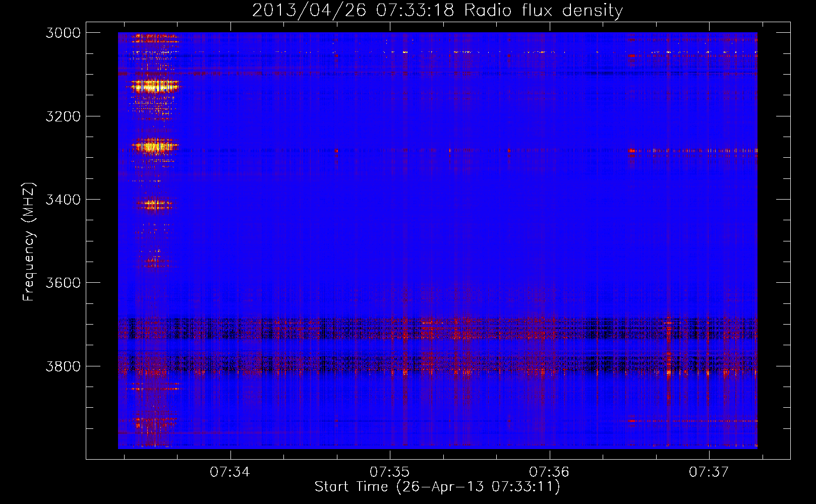The height and width of the screenshot is (504, 816).
Task: Click the 07:34 time tick label
Action: pos(230,472)
